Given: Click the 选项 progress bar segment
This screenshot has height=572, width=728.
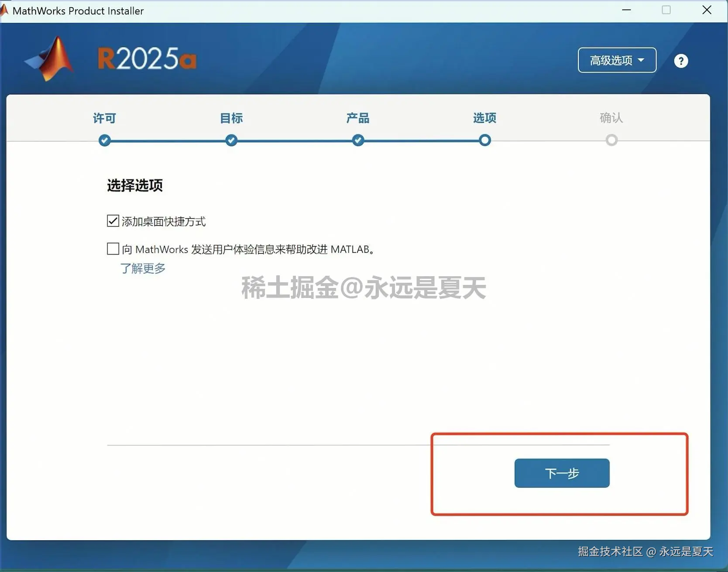Looking at the screenshot, I should tap(421, 140).
